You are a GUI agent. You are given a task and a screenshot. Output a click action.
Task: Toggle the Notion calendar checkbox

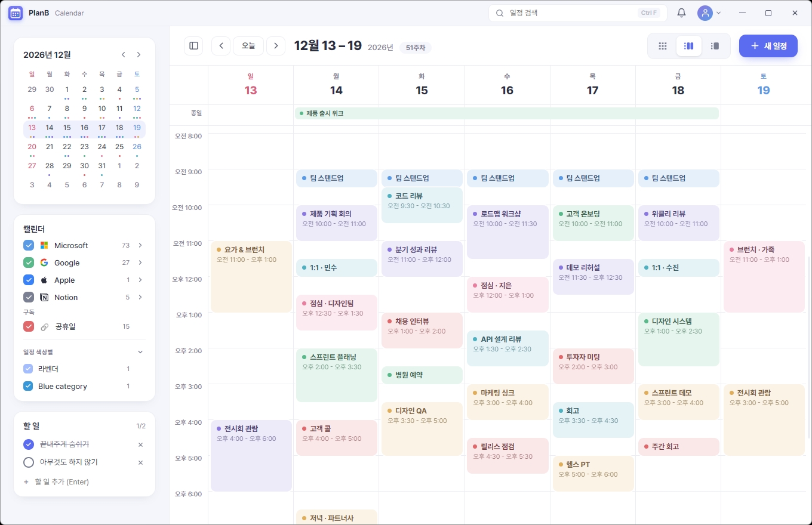(x=29, y=297)
